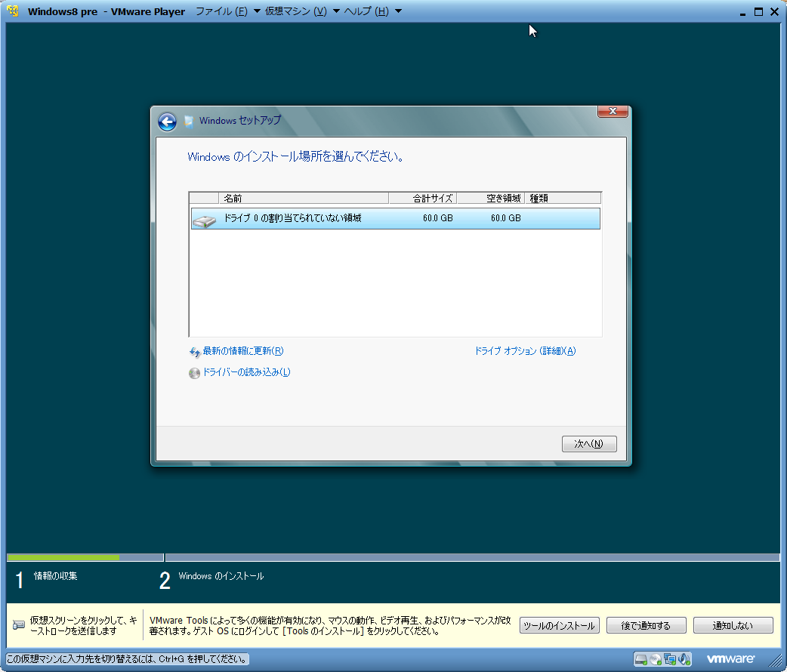
Task: Click the CD/DVD drive status icon
Action: [656, 659]
